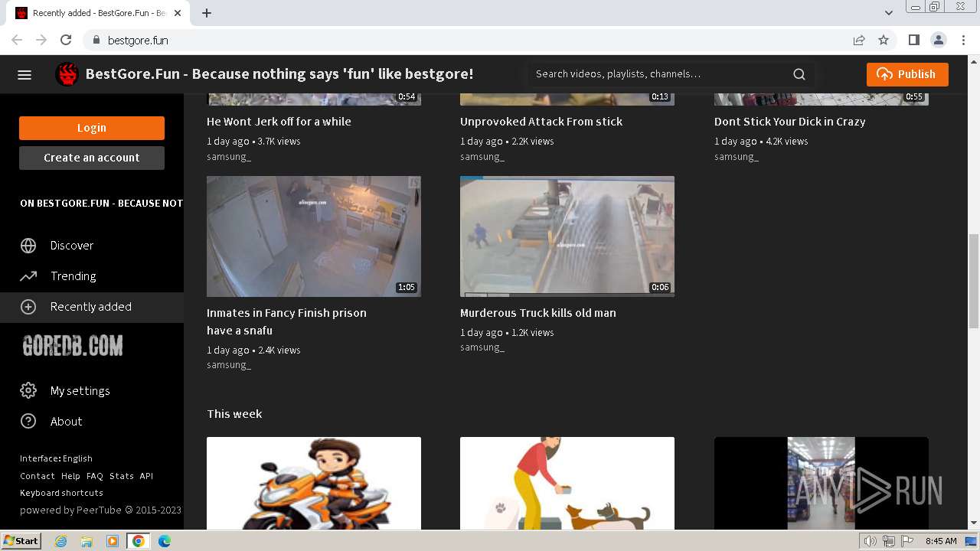Click title He Wont Jerk off for a while
This screenshot has width=980, height=551.
pyautogui.click(x=279, y=122)
